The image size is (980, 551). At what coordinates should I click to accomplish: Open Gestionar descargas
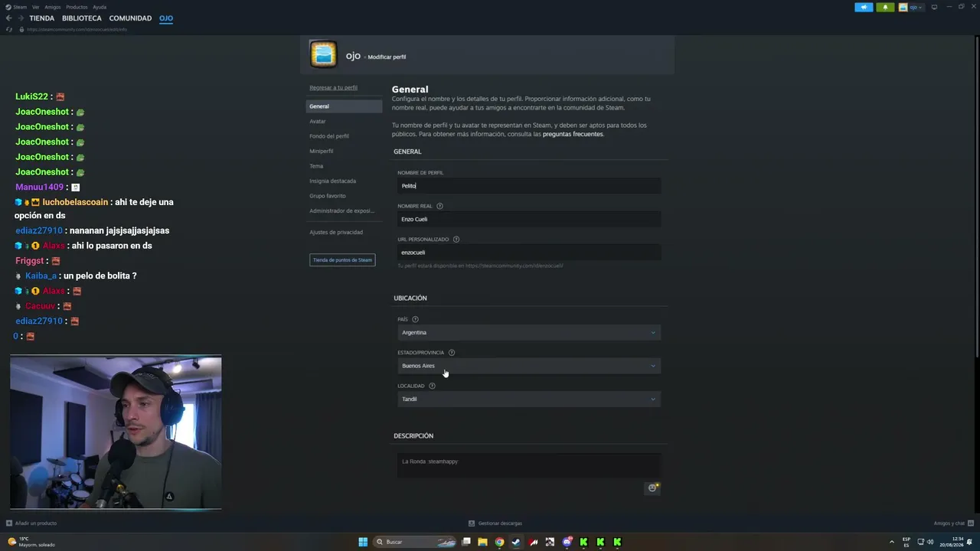tap(500, 523)
